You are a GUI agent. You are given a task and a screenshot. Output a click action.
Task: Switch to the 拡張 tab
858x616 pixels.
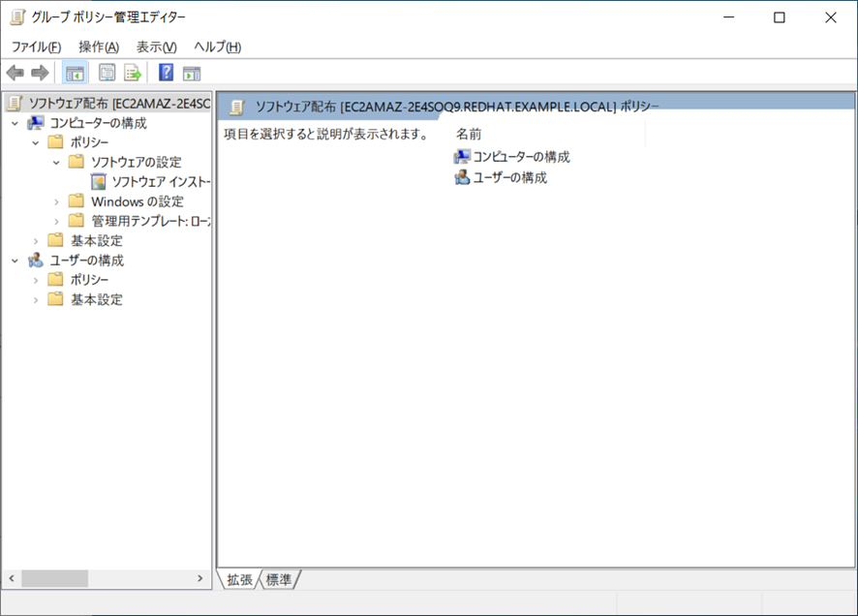(239, 580)
